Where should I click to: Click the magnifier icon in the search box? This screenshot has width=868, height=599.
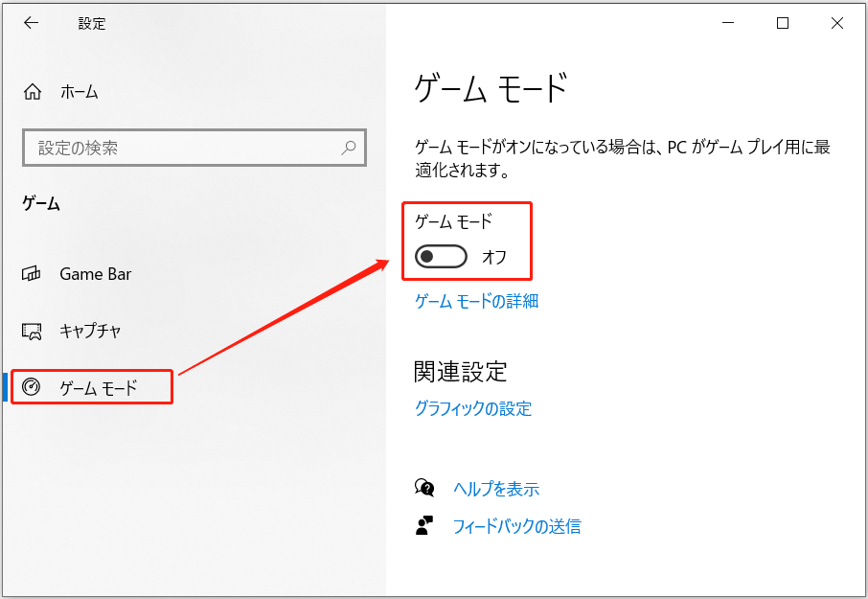[349, 148]
